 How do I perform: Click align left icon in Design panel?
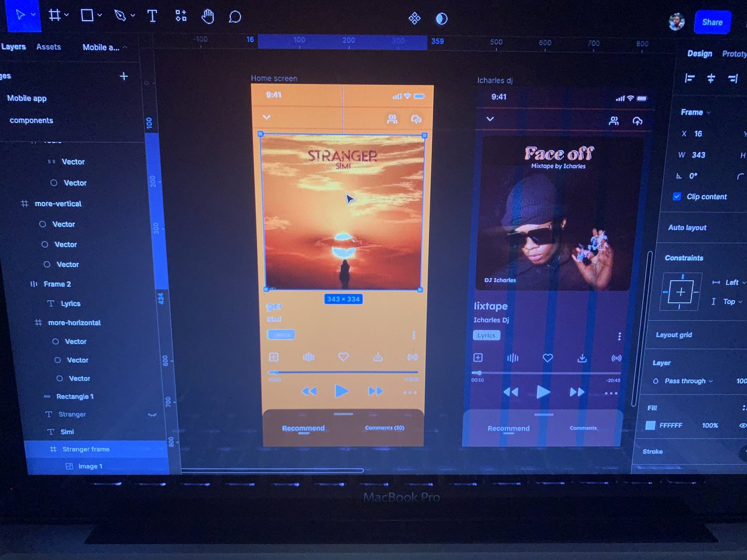click(689, 78)
